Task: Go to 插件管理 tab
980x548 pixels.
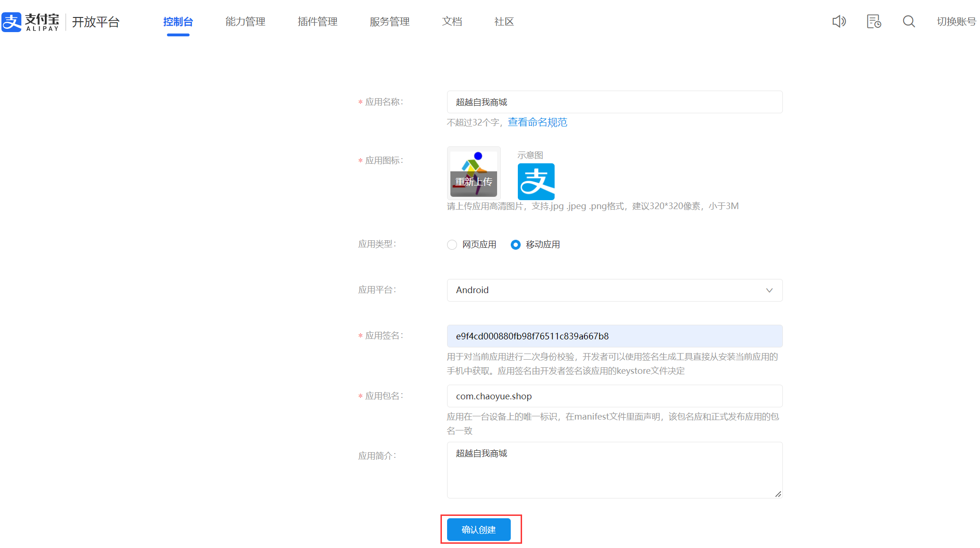Action: pyautogui.click(x=317, y=22)
